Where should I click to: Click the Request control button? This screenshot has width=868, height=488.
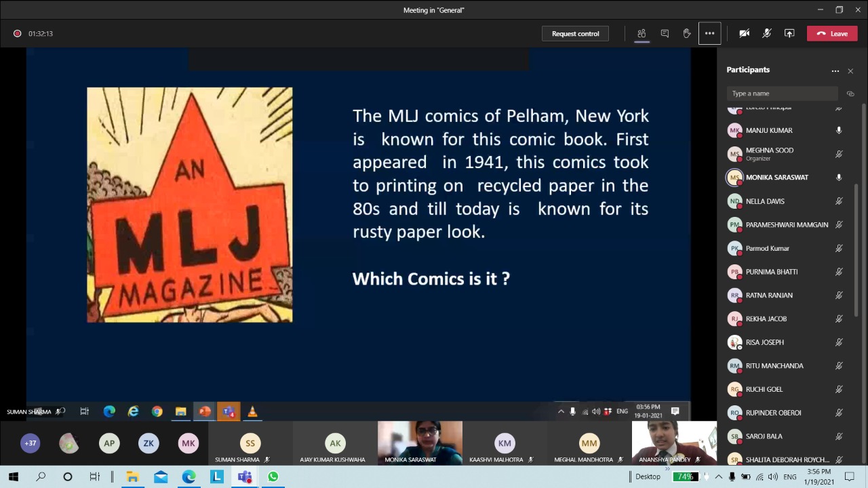[575, 33]
